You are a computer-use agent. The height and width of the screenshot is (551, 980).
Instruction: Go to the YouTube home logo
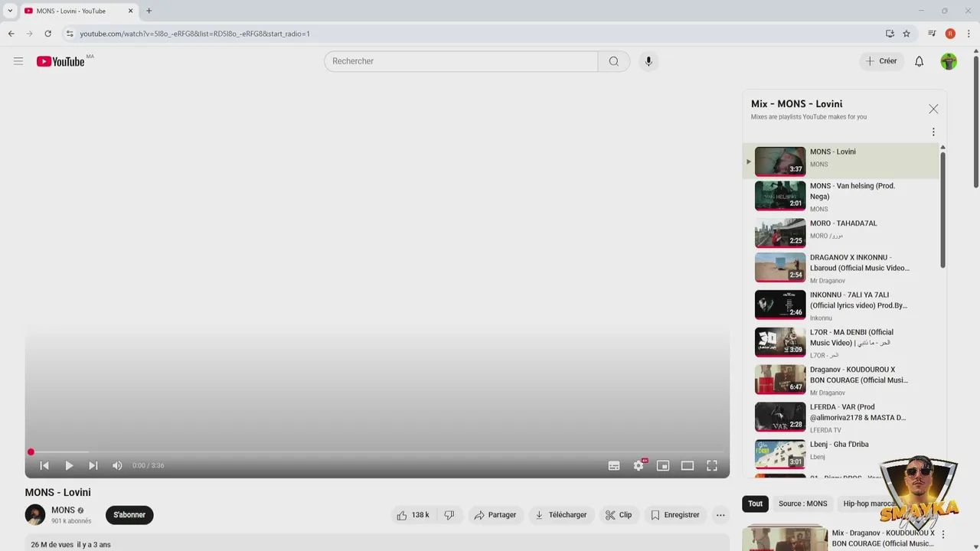[60, 61]
